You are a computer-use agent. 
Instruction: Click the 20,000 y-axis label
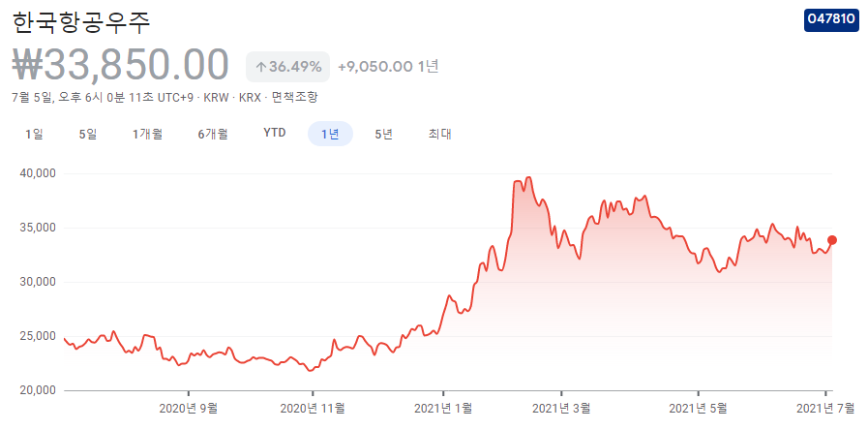[37, 390]
